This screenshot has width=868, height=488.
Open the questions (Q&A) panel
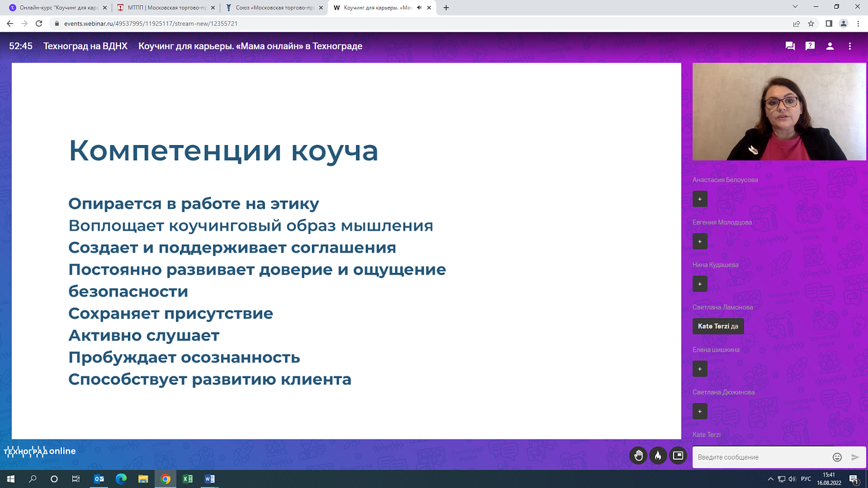(x=810, y=45)
